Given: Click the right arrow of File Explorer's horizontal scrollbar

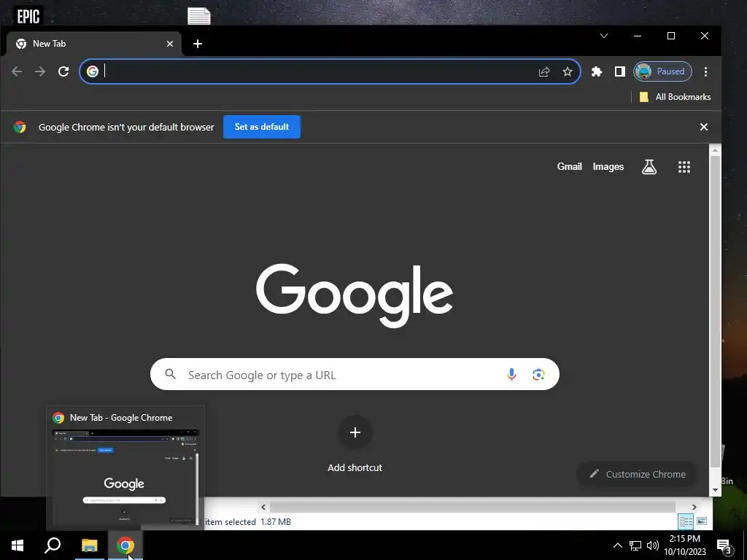Looking at the screenshot, I should [694, 507].
